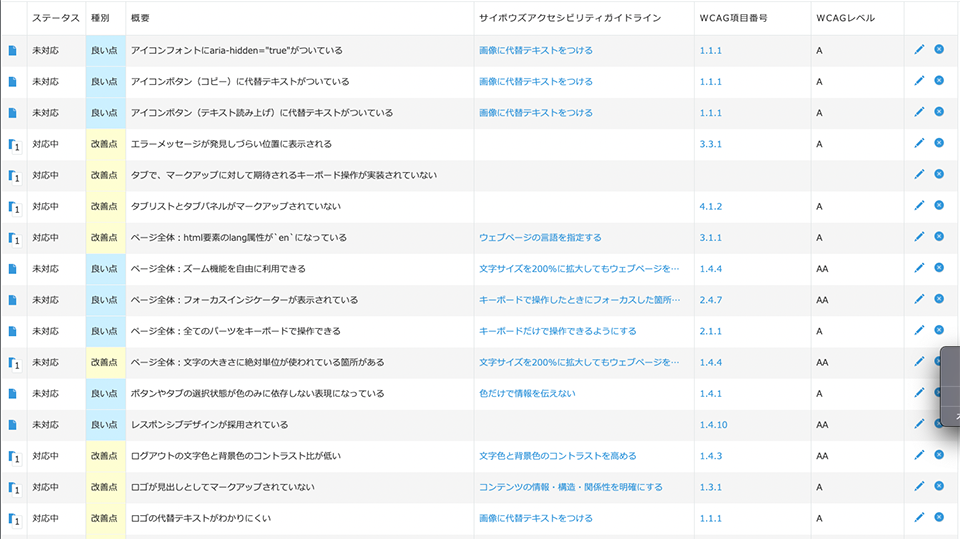Open record icon for 全てのパーツをキーボードで操作できる row
Screen dimensions: 960x539
pyautogui.click(x=12, y=331)
